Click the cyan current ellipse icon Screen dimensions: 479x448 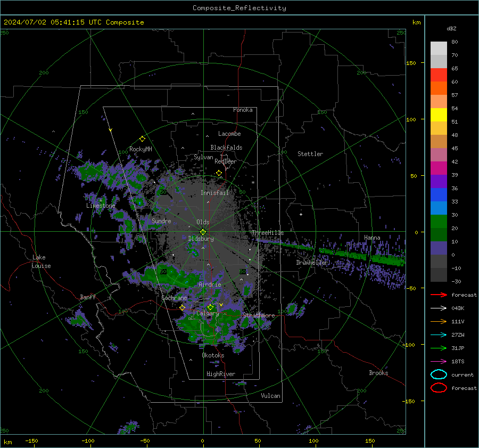pyautogui.click(x=439, y=374)
